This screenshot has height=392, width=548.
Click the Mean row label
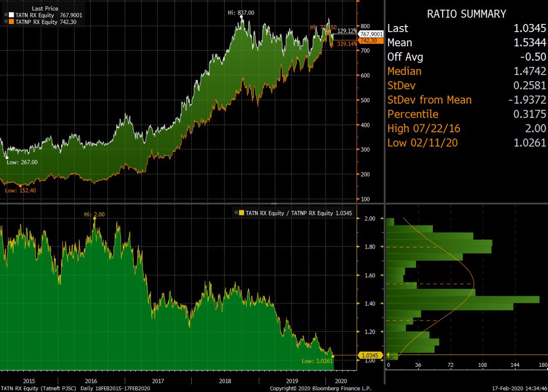[x=400, y=43]
